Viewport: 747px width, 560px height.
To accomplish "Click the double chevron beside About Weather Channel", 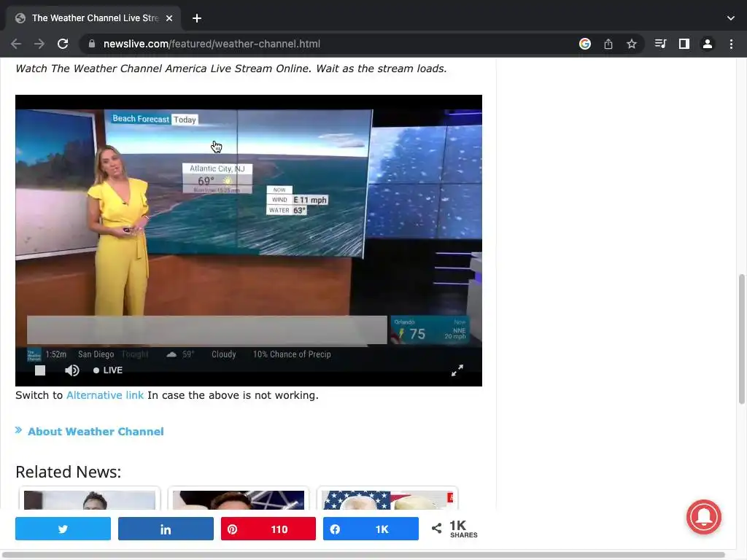I will point(18,430).
